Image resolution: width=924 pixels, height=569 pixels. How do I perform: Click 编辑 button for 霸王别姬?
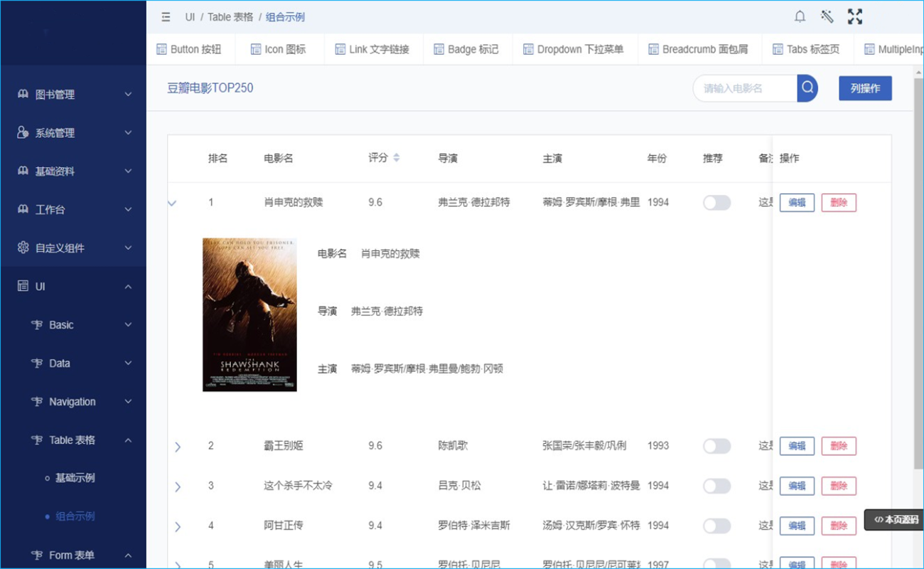click(x=797, y=446)
